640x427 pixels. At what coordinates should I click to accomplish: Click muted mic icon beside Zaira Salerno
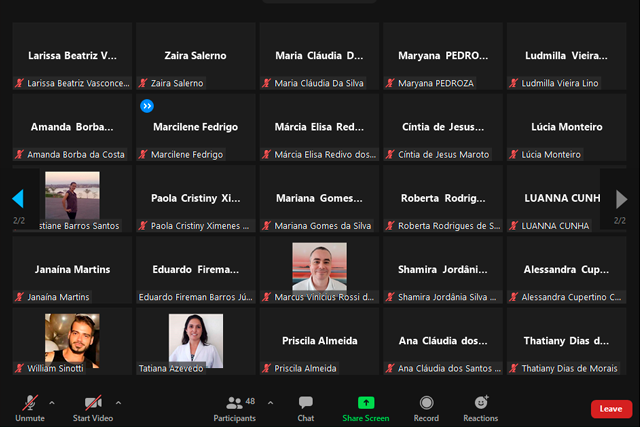144,84
